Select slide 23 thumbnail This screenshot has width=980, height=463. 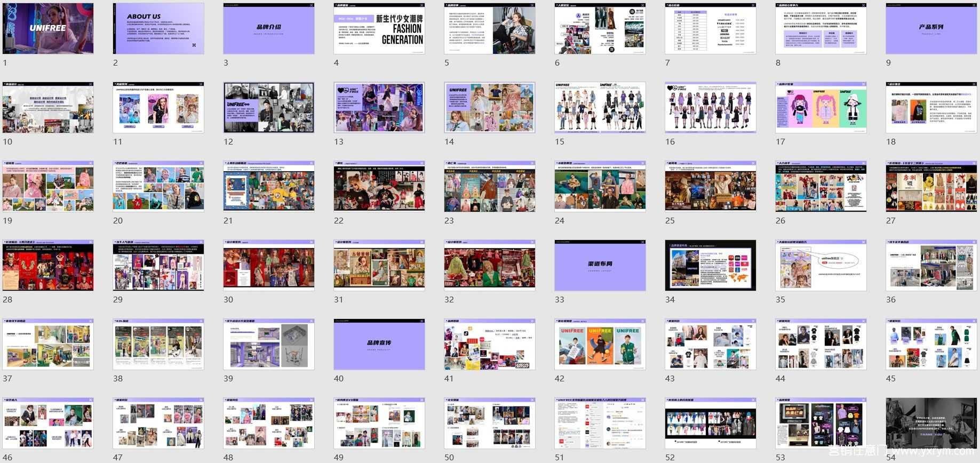point(490,186)
